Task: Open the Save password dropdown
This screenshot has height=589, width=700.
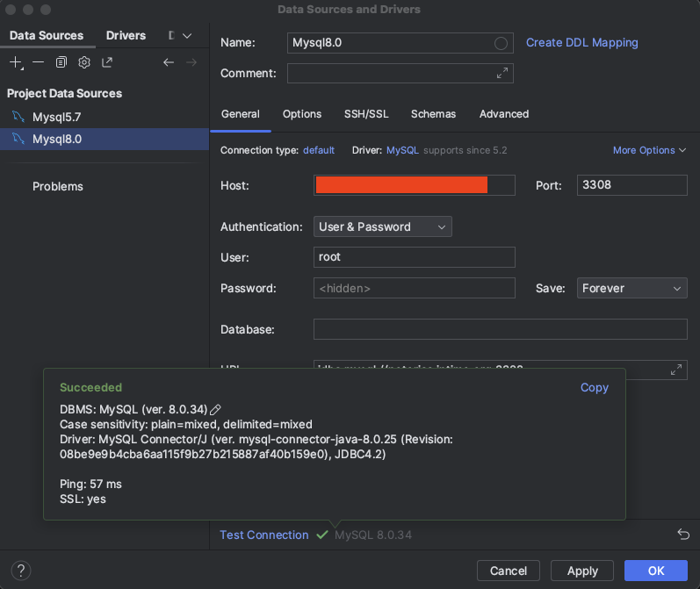Action: click(x=631, y=288)
